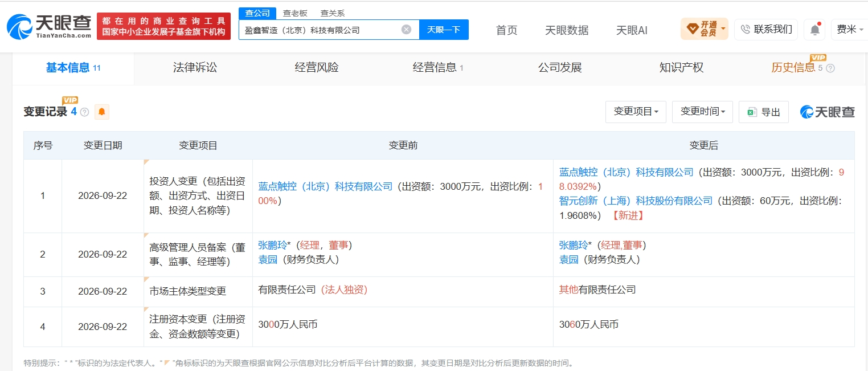The height and width of the screenshot is (371, 868).
Task: Open the 变更项目 filter dropdown
Action: coord(636,112)
